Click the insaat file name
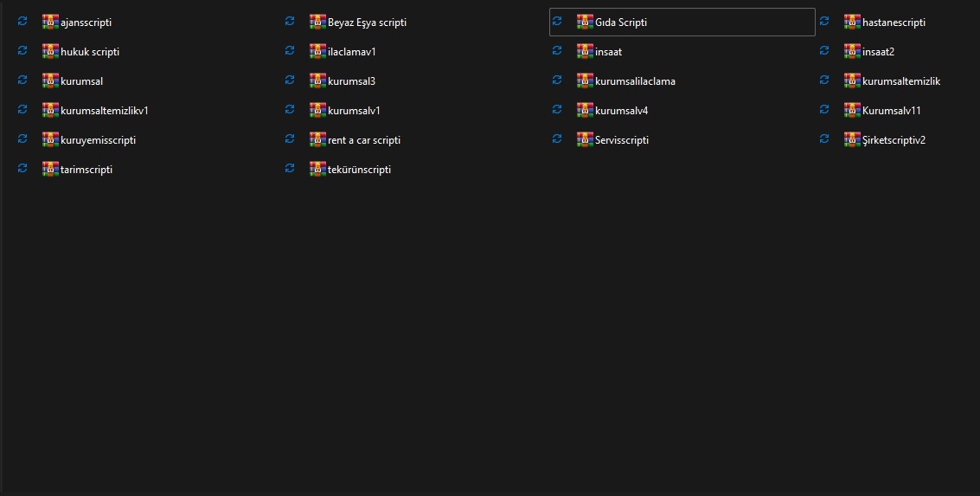 point(608,52)
